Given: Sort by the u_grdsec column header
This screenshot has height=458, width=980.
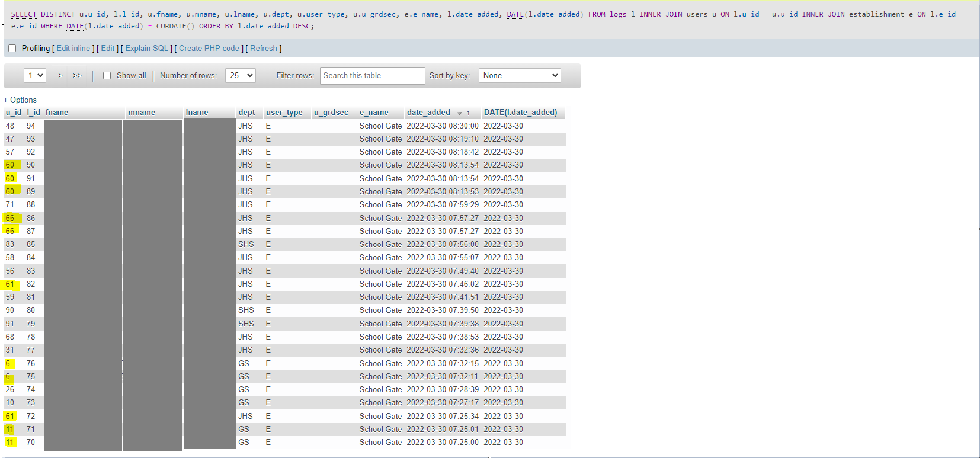Looking at the screenshot, I should pyautogui.click(x=331, y=113).
